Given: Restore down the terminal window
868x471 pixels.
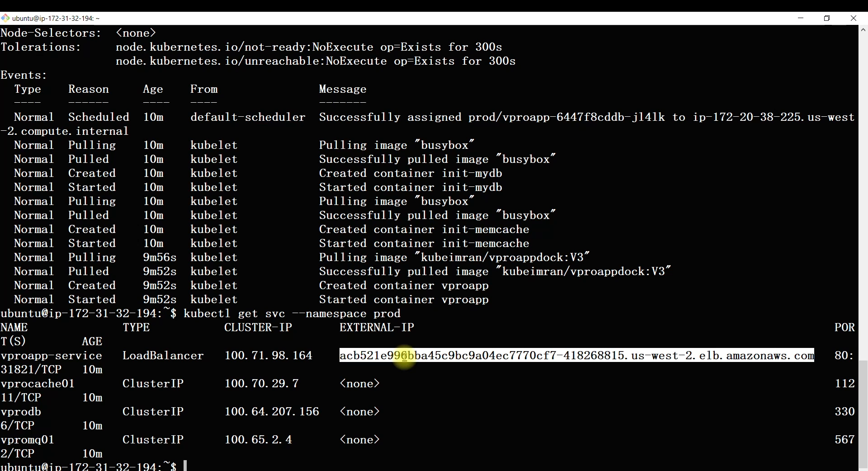Looking at the screenshot, I should (x=827, y=18).
